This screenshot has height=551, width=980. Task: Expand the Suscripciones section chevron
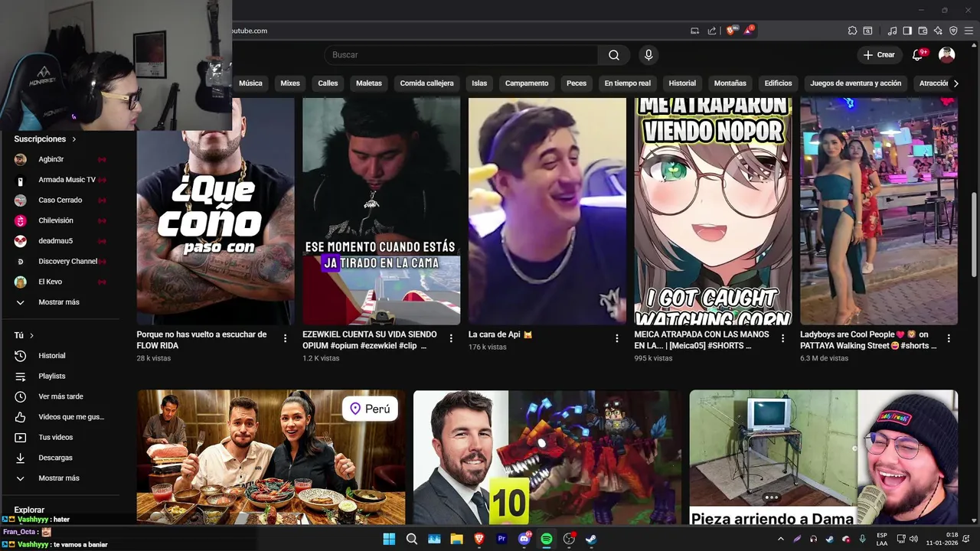coord(74,139)
